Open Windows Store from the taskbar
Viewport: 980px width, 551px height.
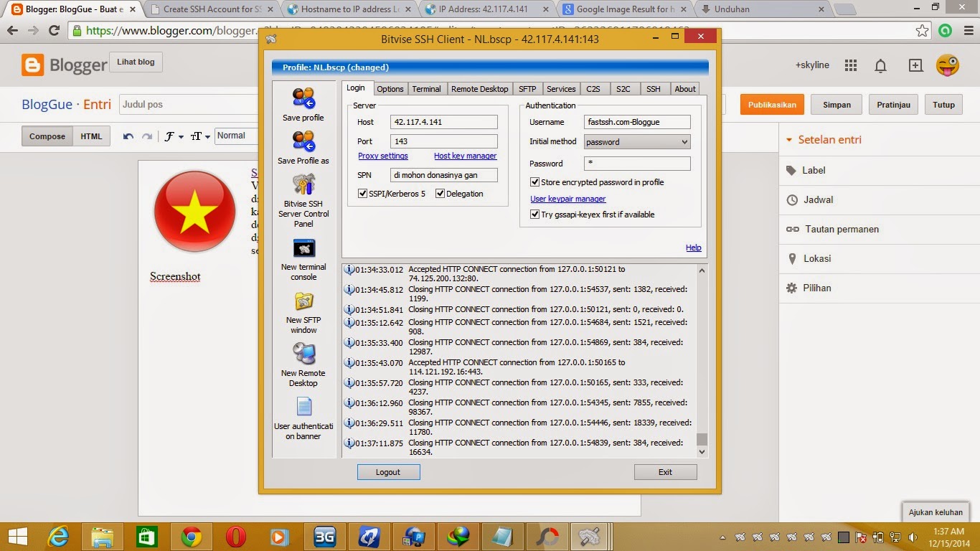pos(147,537)
